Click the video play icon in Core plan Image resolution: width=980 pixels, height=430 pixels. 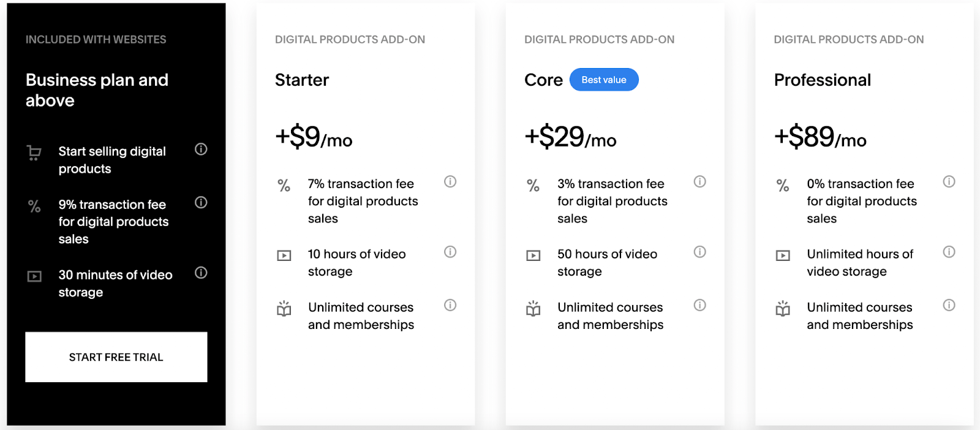[x=533, y=255]
